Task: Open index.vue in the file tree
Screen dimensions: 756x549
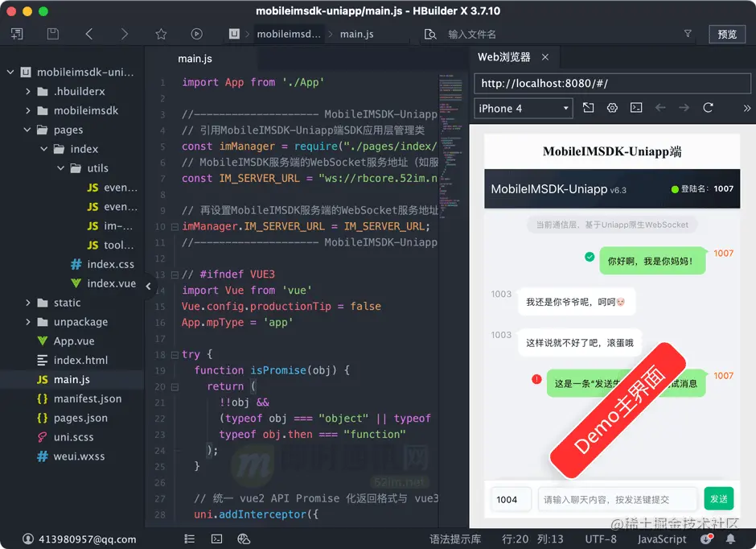Action: coord(111,283)
